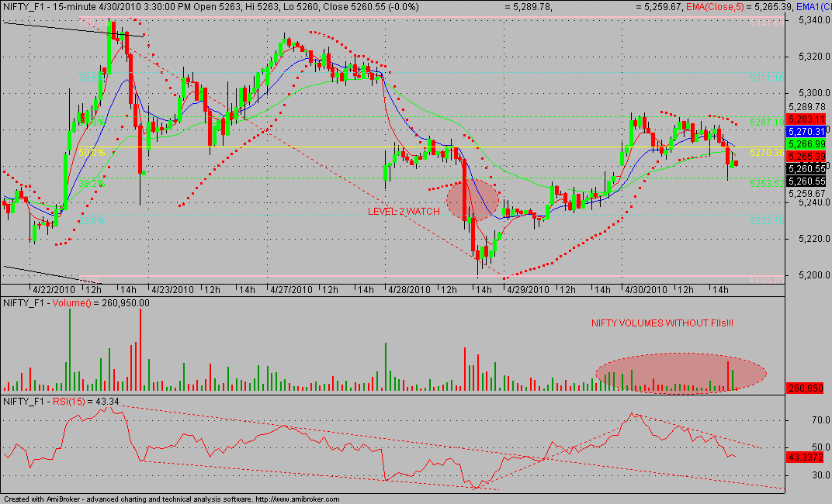The image size is (832, 504).
Task: Select the 5,200.0 price axis label
Action: 813,275
